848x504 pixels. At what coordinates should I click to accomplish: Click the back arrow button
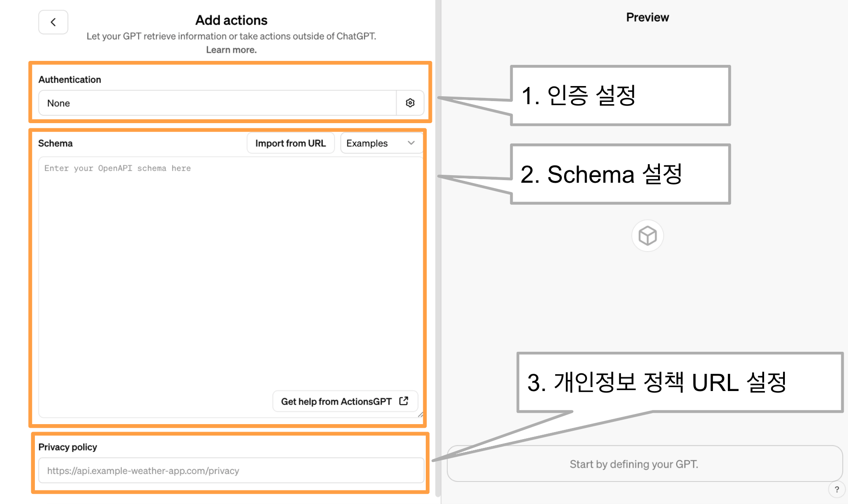tap(53, 22)
